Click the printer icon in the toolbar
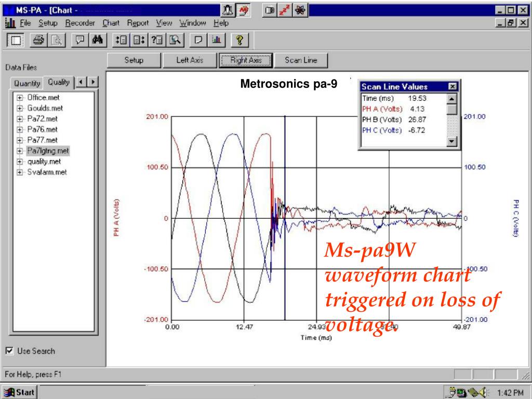Viewport: 532px width, 399px height. [38, 41]
